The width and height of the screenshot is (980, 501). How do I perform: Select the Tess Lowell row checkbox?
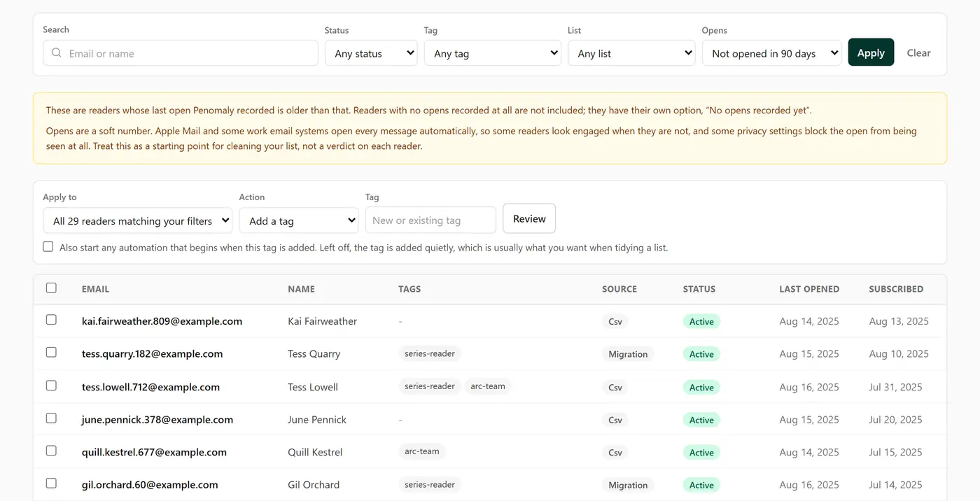pyautogui.click(x=51, y=386)
